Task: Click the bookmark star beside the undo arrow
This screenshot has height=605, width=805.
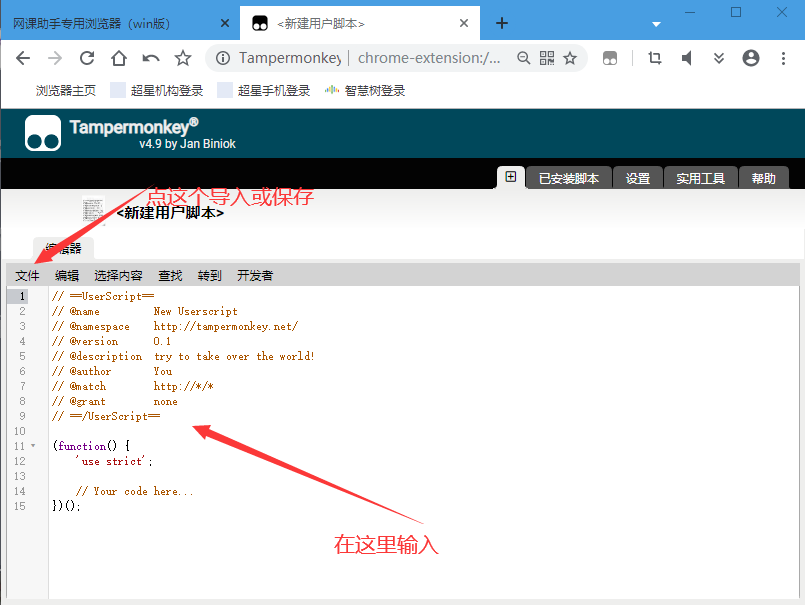Action: pos(183,58)
